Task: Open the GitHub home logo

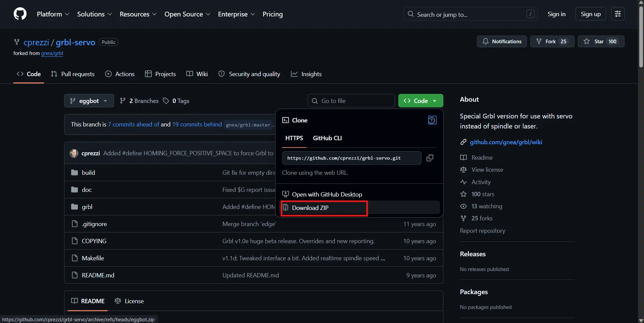Action: tap(20, 14)
